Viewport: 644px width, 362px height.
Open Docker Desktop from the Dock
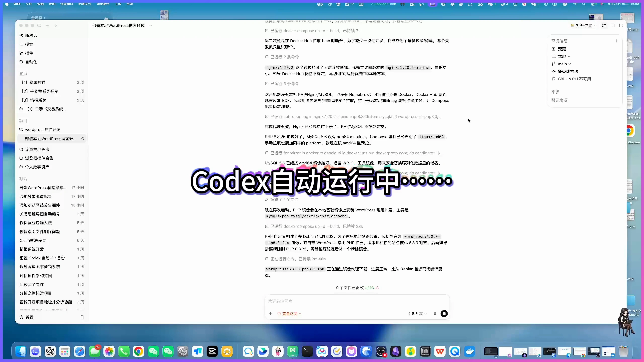coord(469,351)
